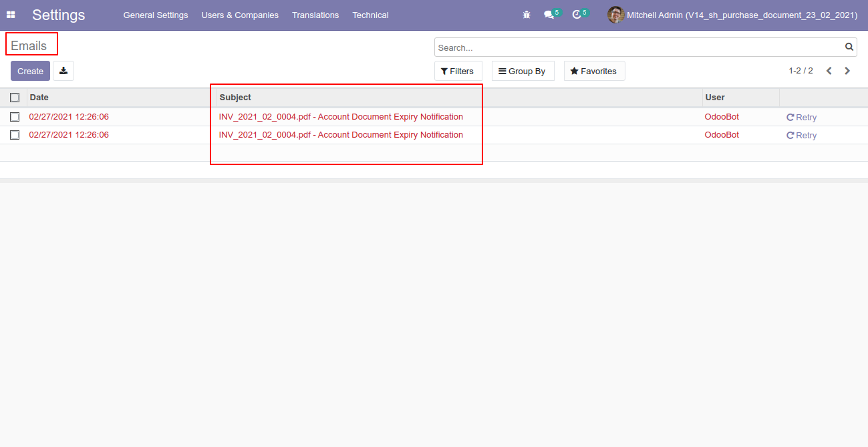Toggle the select-all header checkbox
The height and width of the screenshot is (447, 868).
pos(15,98)
